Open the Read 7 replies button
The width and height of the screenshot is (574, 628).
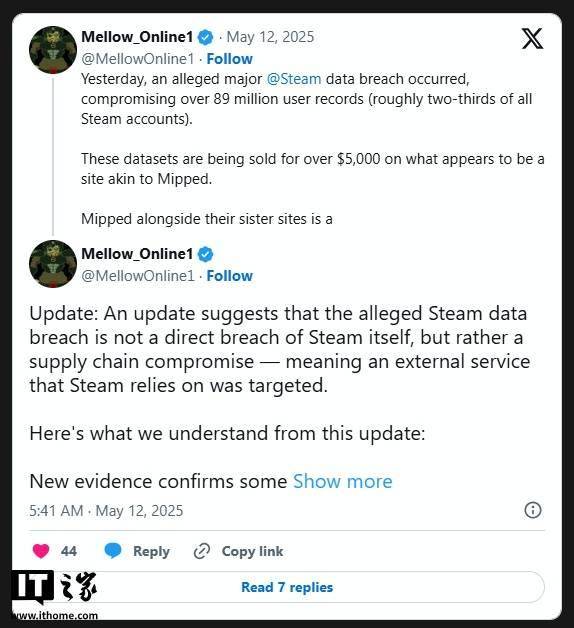click(287, 587)
